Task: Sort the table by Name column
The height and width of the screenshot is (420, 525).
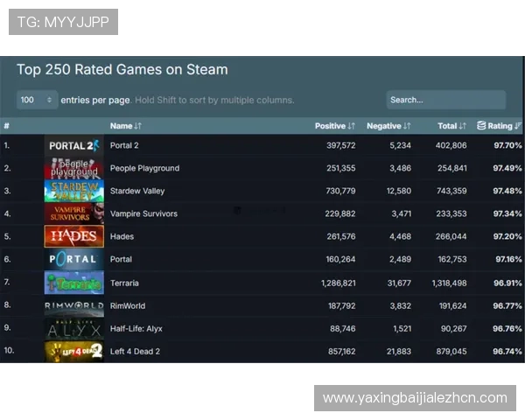Action: tap(126, 126)
